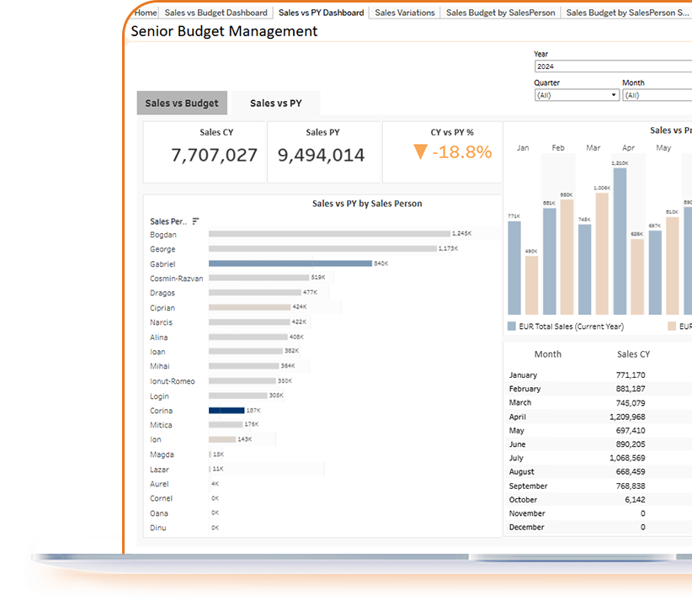Screen dimensions: 692x616
Task: Select Bogdan's 1,245K sales bar
Action: pyautogui.click(x=328, y=234)
